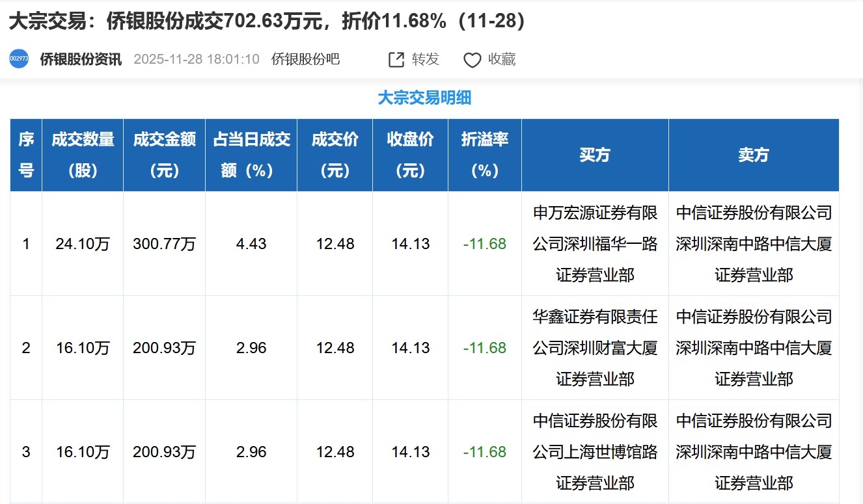Viewport: 863px width, 504px height.
Task: Click the 4.43 percentage cell in row 1
Action: (251, 244)
